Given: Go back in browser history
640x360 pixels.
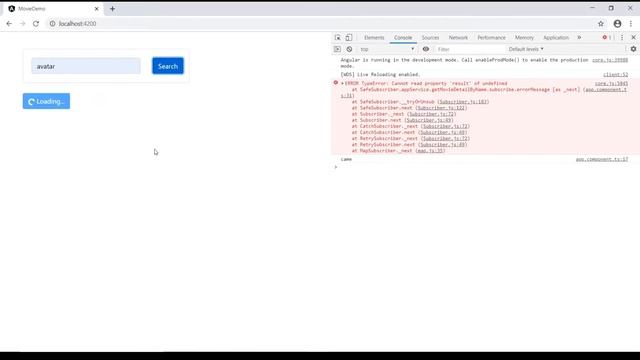Looking at the screenshot, I should click(9, 24).
